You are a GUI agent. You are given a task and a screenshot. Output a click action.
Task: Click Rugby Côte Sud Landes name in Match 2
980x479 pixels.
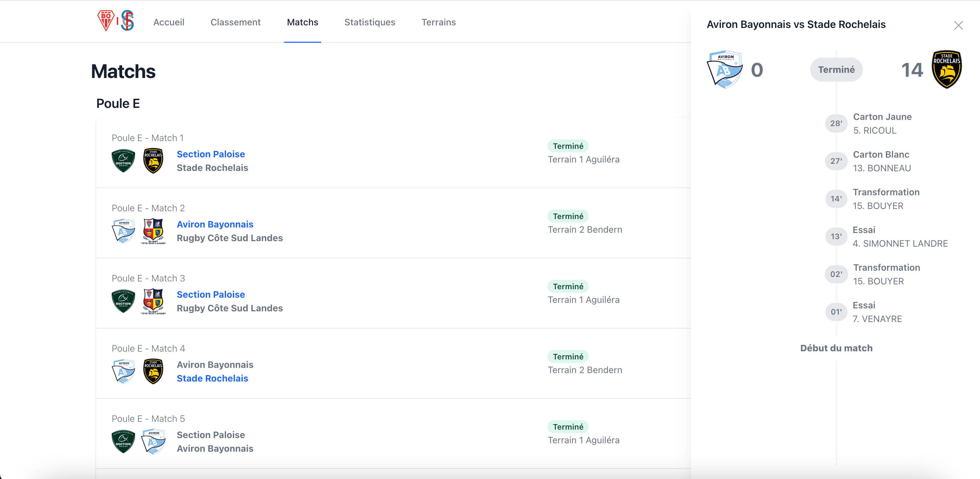pos(230,238)
